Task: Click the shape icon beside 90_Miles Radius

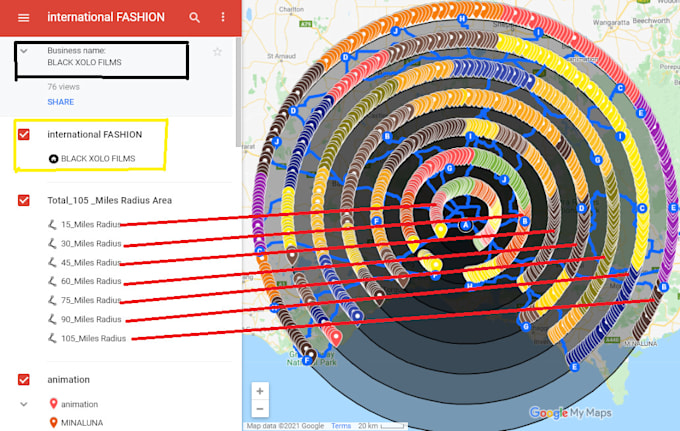Action: [x=52, y=319]
